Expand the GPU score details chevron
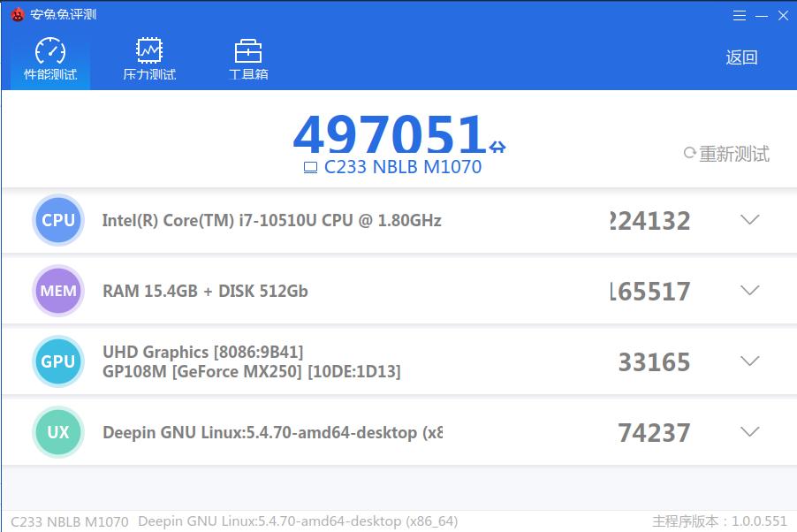Screen dimensions: 797x532 click(750, 361)
